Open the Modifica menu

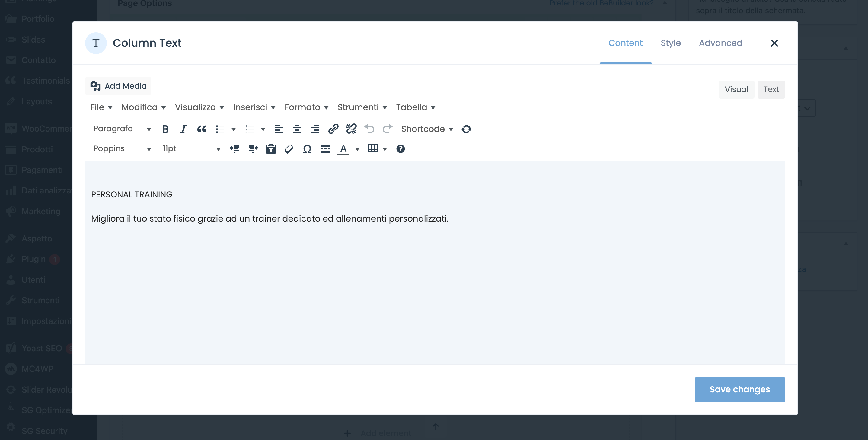pyautogui.click(x=144, y=107)
